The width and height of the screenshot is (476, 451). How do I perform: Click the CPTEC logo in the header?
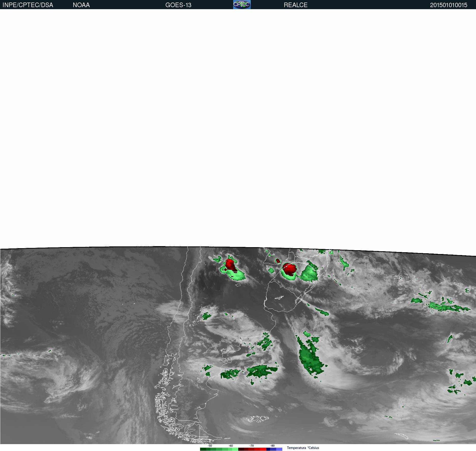point(242,5)
